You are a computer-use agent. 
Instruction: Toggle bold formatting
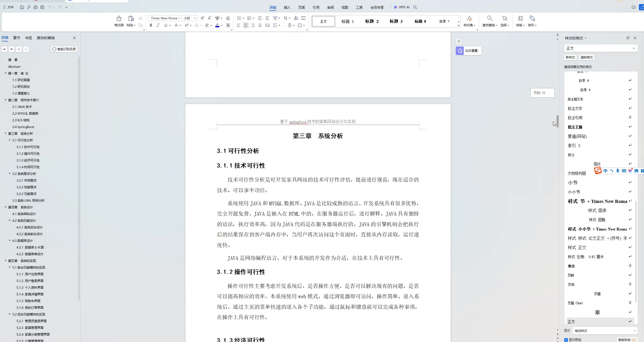(x=151, y=25)
